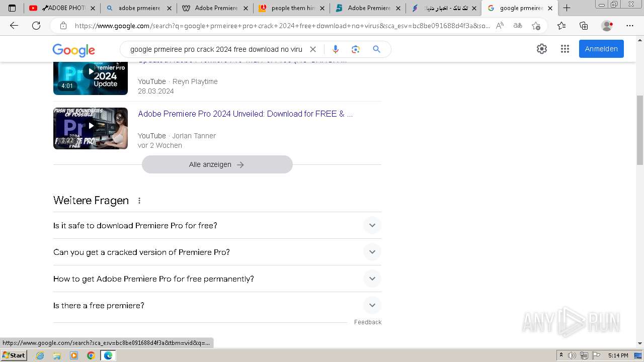Click the network tray icon
This screenshot has height=362, width=644.
pyautogui.click(x=584, y=355)
